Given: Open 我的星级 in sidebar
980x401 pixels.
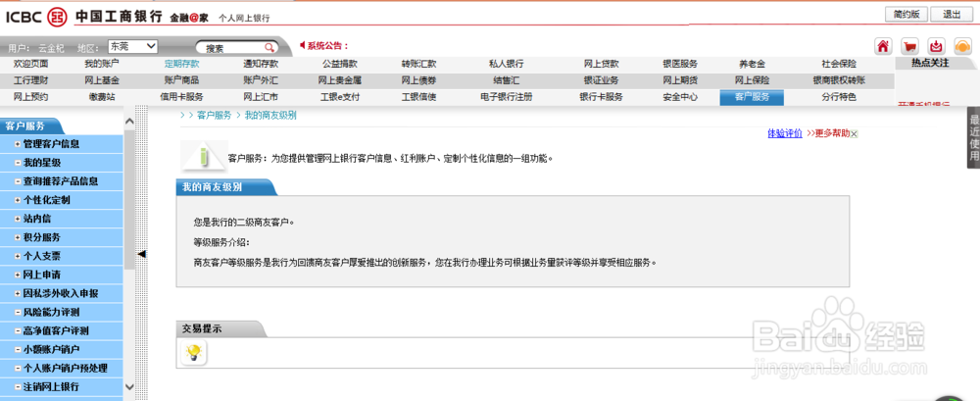Looking at the screenshot, I should point(42,163).
